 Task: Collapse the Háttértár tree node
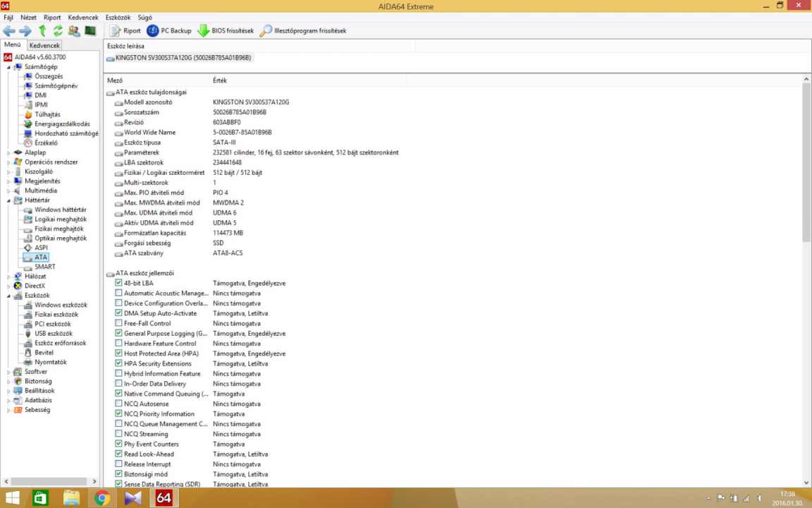pos(8,200)
